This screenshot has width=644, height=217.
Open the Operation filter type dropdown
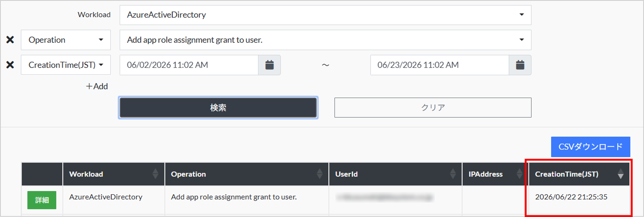66,40
